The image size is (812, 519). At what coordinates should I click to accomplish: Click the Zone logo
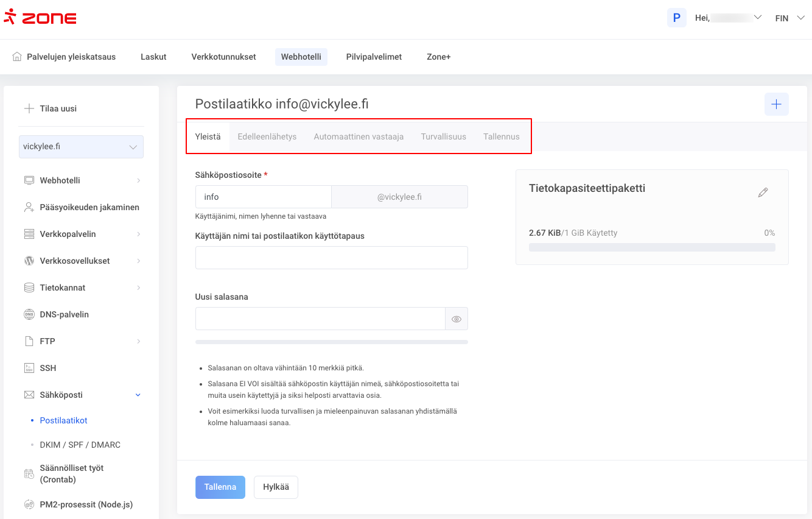point(40,18)
